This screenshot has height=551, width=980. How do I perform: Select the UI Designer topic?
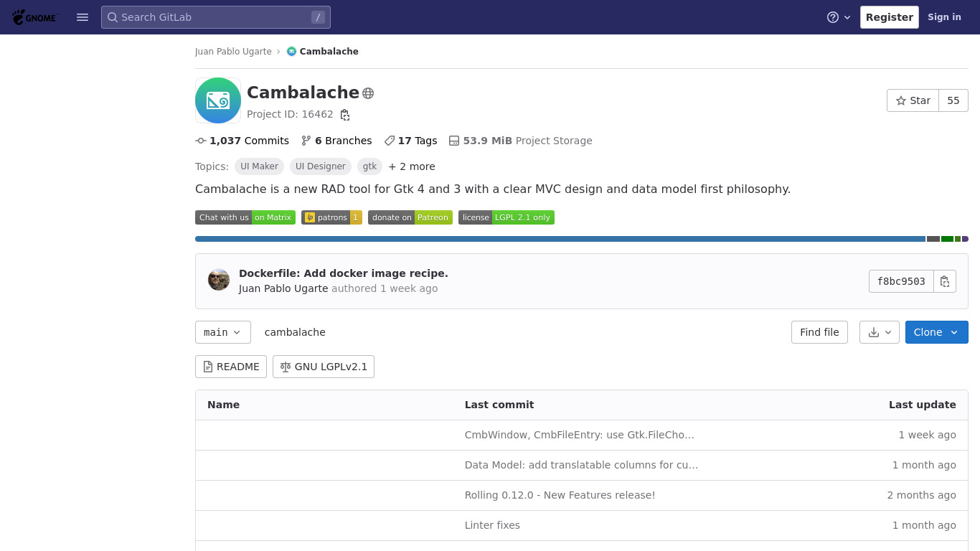(x=321, y=166)
